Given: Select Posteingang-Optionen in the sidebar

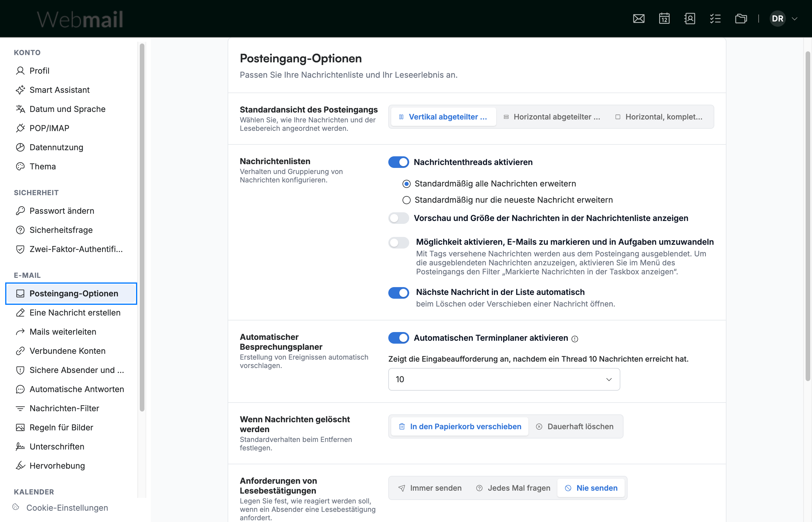Looking at the screenshot, I should click(71, 293).
